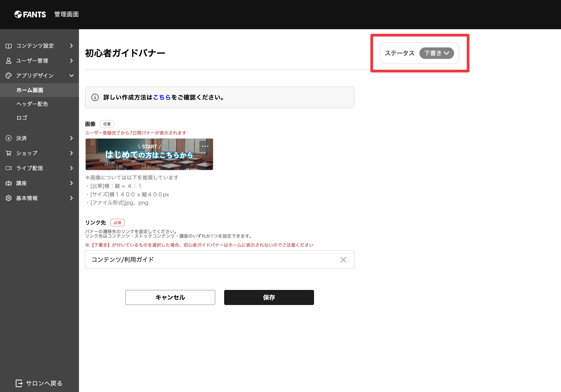Image resolution: width=561 pixels, height=392 pixels.
Task: Open the こちら link for creation instructions
Action: [162, 97]
